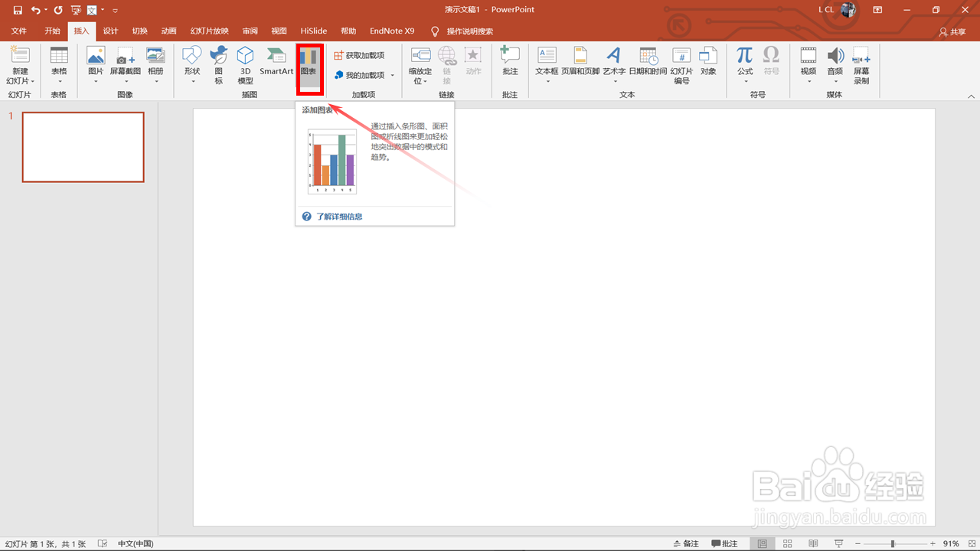Viewport: 980px width, 551px height.
Task: Insert a chart with 图表 button
Action: 309,64
